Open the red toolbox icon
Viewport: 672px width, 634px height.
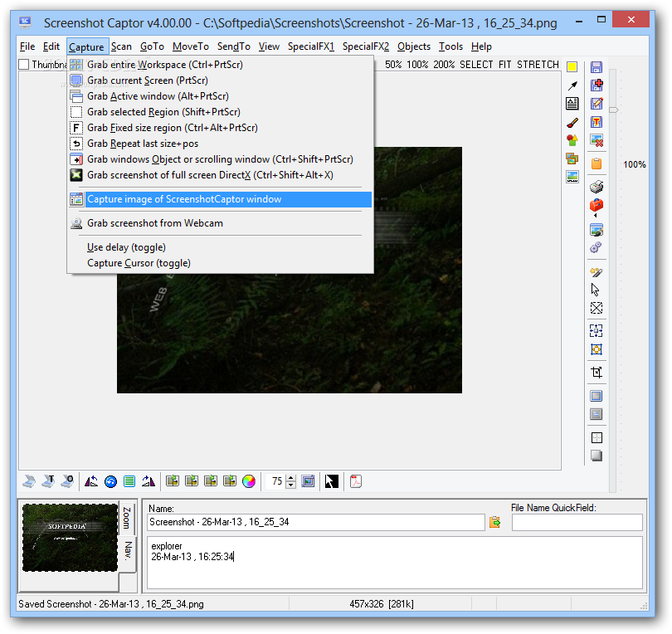597,206
